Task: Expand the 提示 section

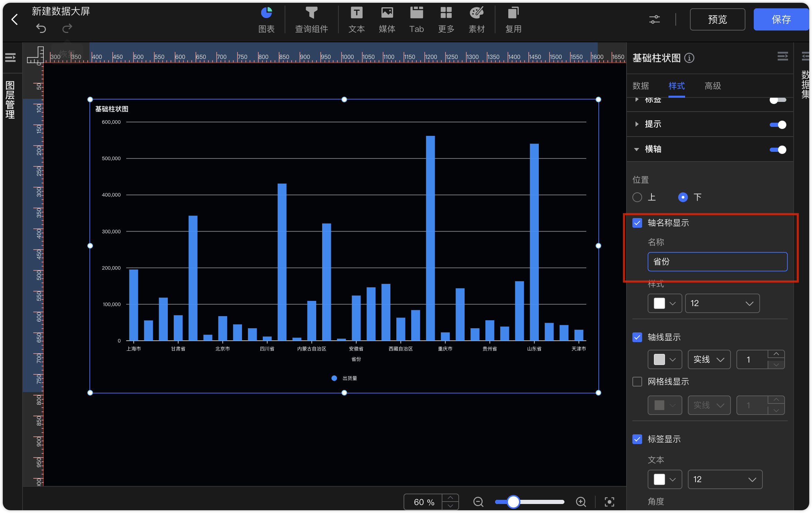Action: tap(637, 124)
